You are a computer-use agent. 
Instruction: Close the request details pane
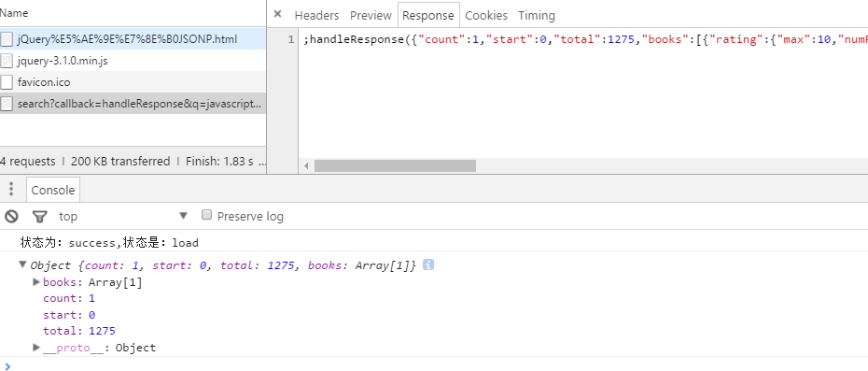coord(278,14)
